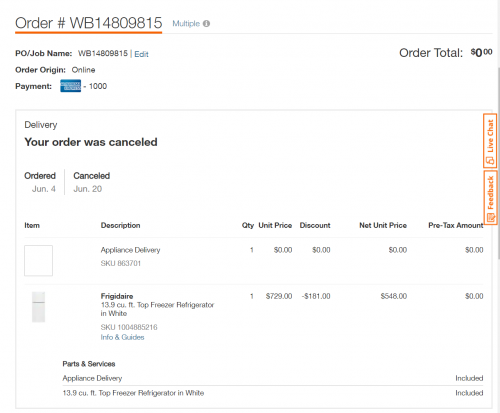
Task: Click the Feedback form icon
Action: pos(490,218)
